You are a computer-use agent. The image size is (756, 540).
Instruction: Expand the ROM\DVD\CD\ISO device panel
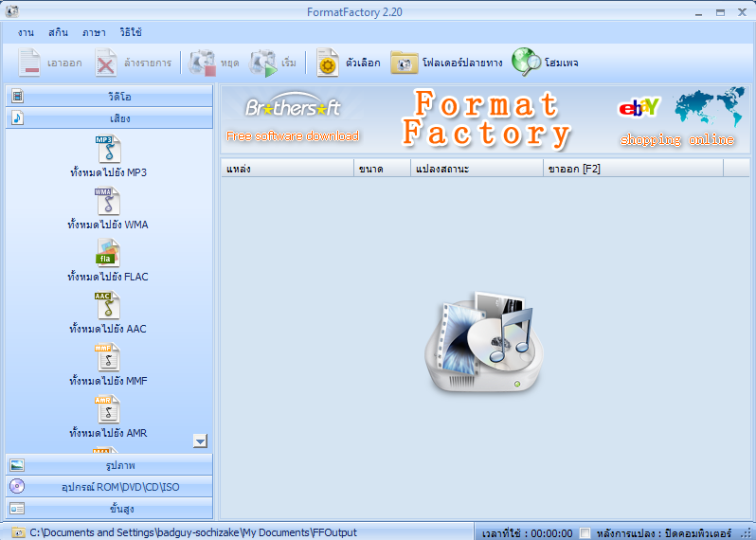pyautogui.click(x=109, y=487)
